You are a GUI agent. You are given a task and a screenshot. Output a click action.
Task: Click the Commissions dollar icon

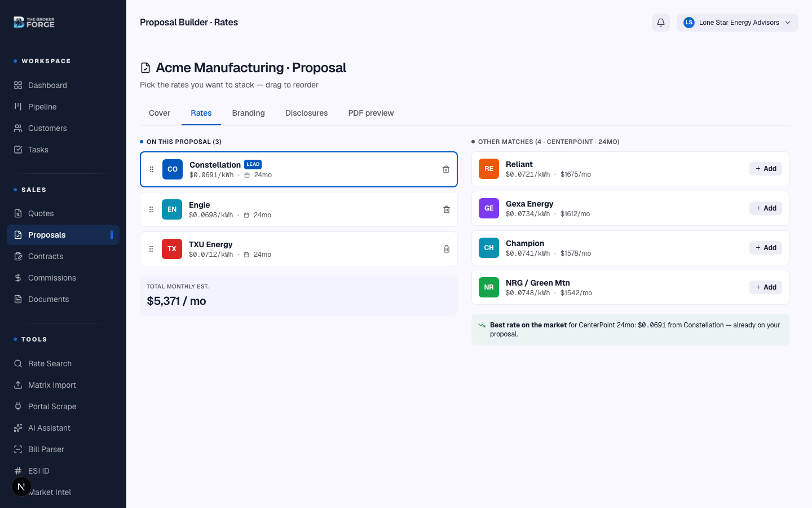coord(18,278)
